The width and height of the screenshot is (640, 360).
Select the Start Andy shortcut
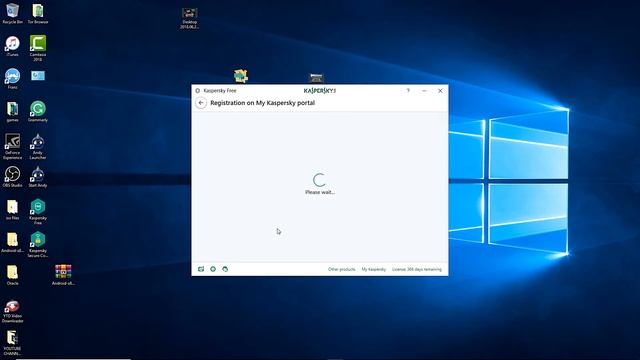[38, 177]
